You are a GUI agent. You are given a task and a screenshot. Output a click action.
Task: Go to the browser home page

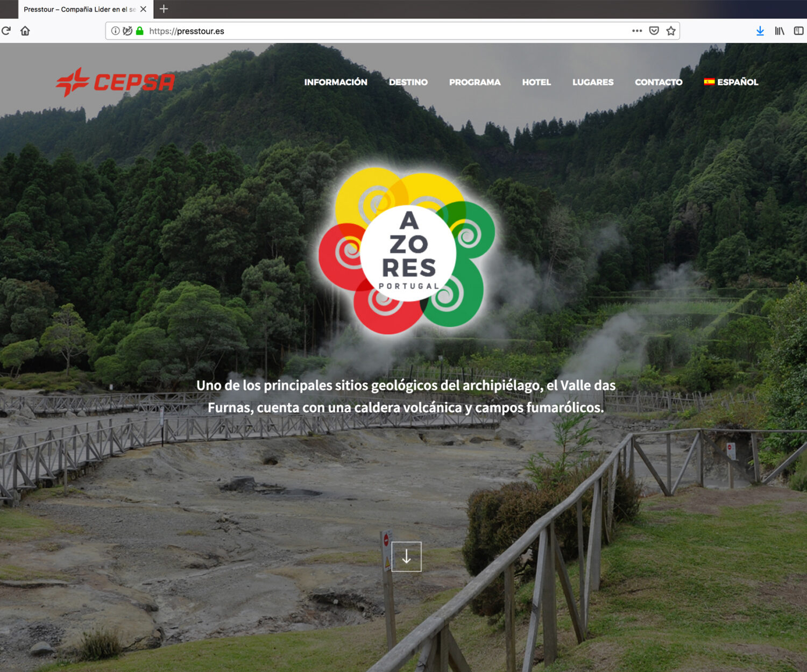click(x=25, y=31)
